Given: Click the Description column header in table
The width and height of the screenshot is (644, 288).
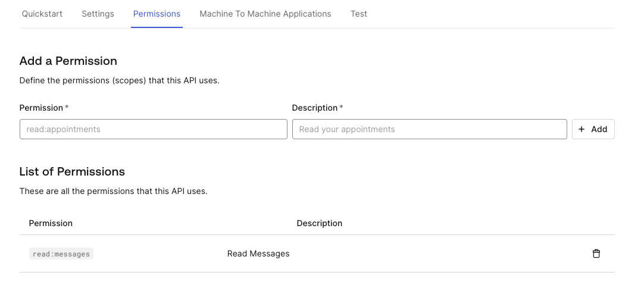Looking at the screenshot, I should point(320,223).
